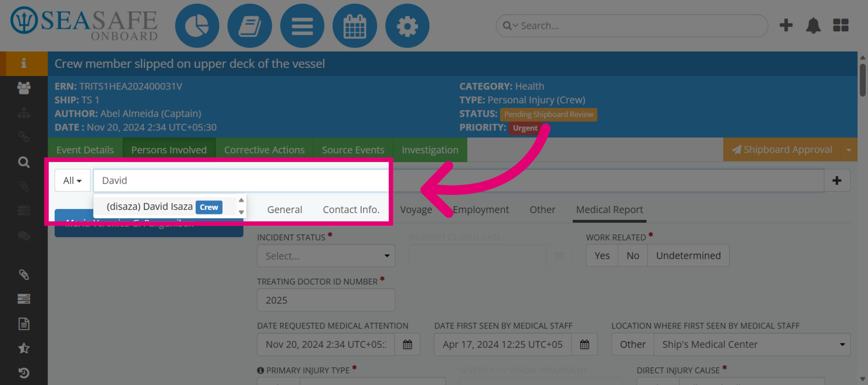
Task: Open the magnifier search sidebar icon
Action: 24,162
